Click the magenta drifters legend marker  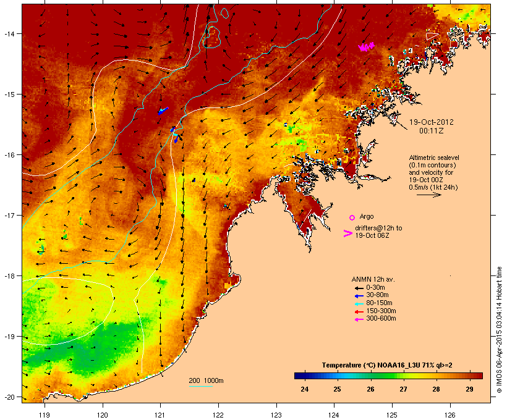pyautogui.click(x=348, y=233)
